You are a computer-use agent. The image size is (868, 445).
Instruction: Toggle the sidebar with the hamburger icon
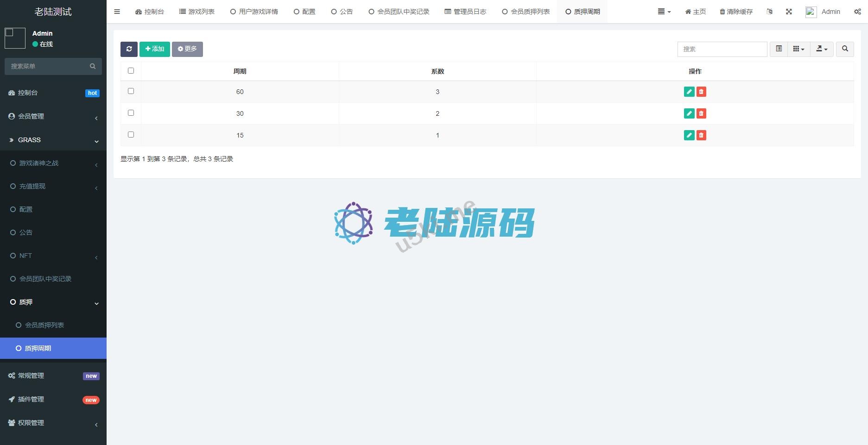117,12
